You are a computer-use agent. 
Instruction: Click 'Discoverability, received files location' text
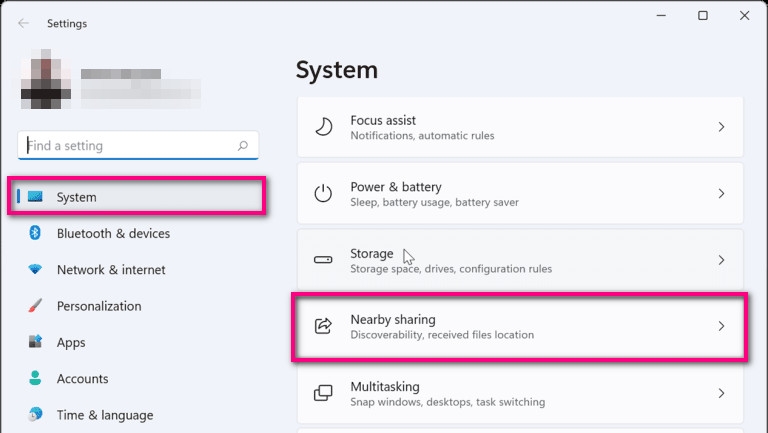(x=442, y=335)
